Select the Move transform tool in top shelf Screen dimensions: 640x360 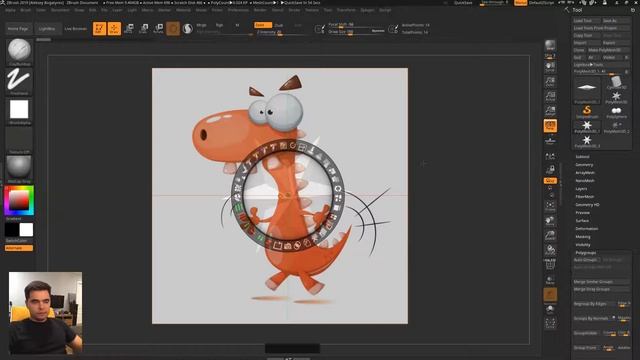pos(129,29)
